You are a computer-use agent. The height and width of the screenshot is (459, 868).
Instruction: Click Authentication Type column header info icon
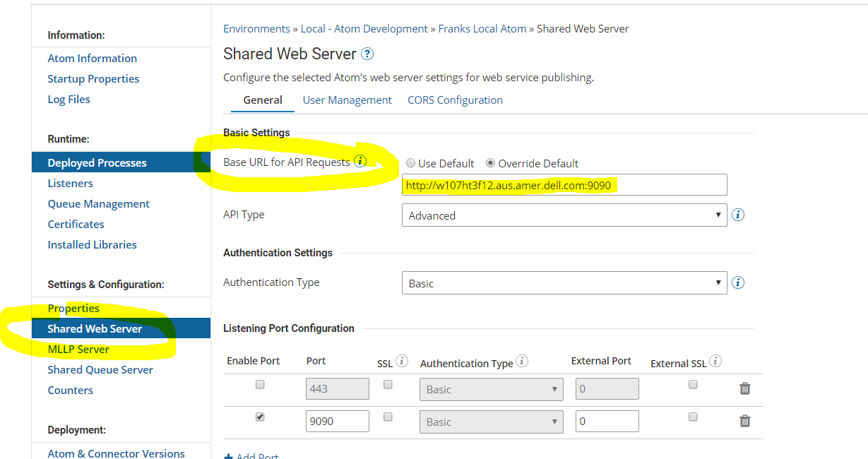(x=521, y=361)
